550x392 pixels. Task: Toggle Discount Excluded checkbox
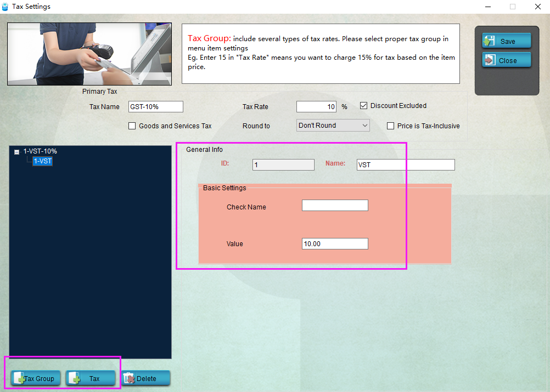[x=364, y=105]
